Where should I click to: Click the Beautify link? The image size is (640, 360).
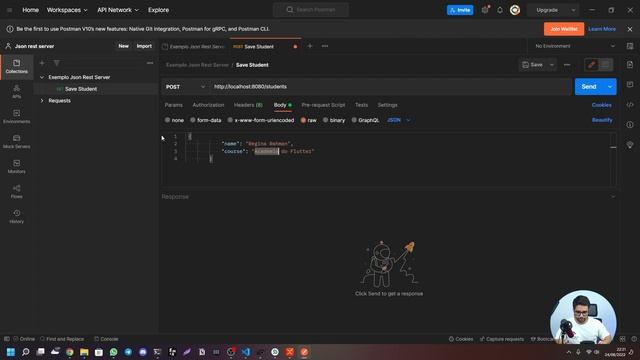602,120
